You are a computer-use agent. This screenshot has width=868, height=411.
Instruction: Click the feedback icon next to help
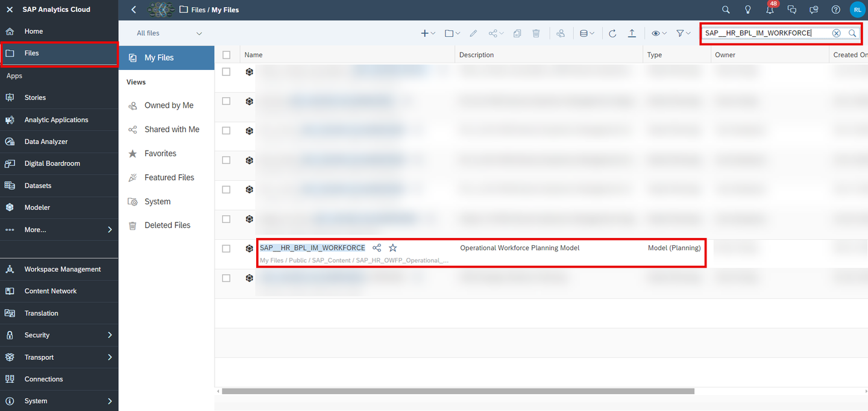pos(814,10)
